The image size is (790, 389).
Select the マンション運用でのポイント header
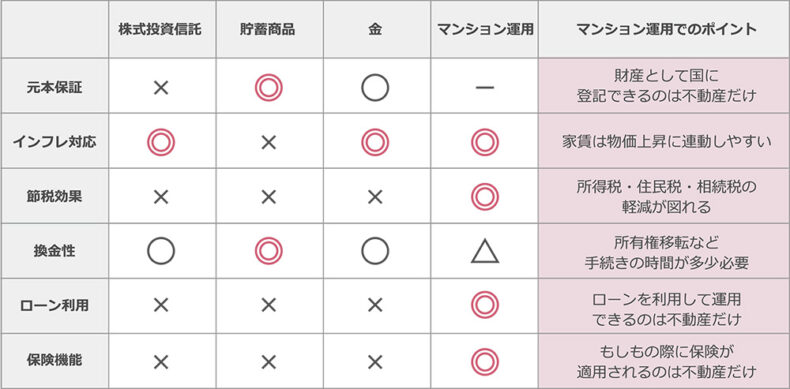[664, 30]
